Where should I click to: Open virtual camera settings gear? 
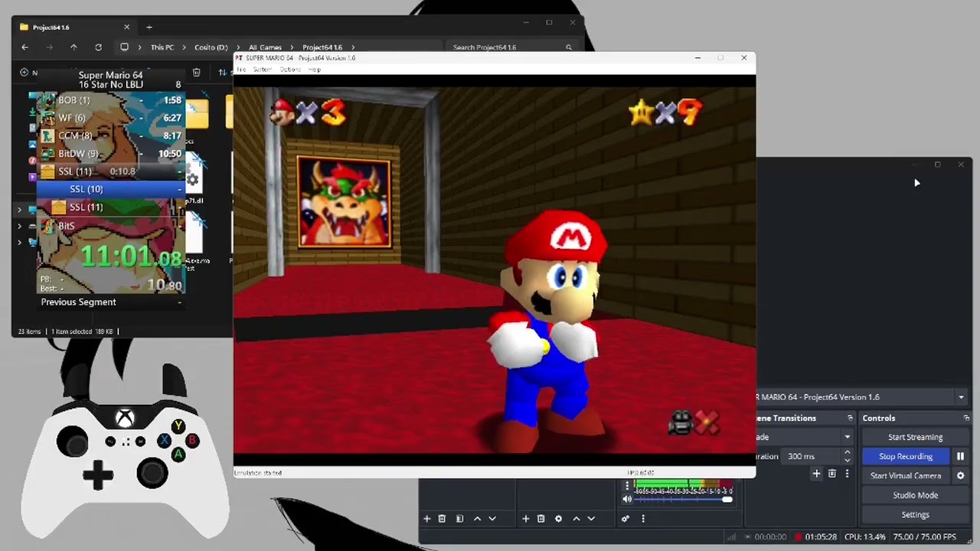pyautogui.click(x=960, y=475)
